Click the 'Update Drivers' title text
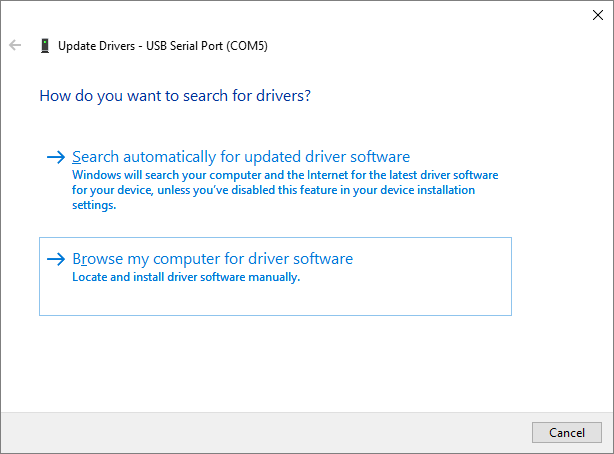 click(x=96, y=46)
